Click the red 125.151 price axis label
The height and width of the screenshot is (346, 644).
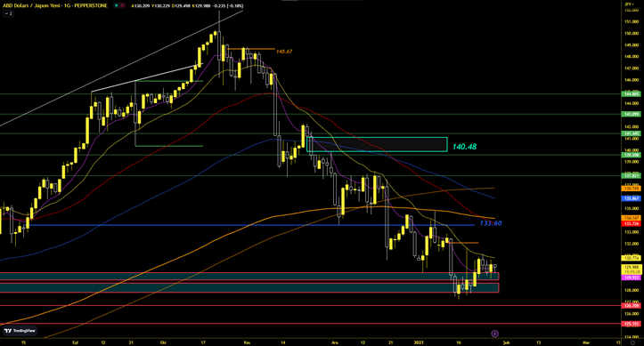pyautogui.click(x=632, y=324)
